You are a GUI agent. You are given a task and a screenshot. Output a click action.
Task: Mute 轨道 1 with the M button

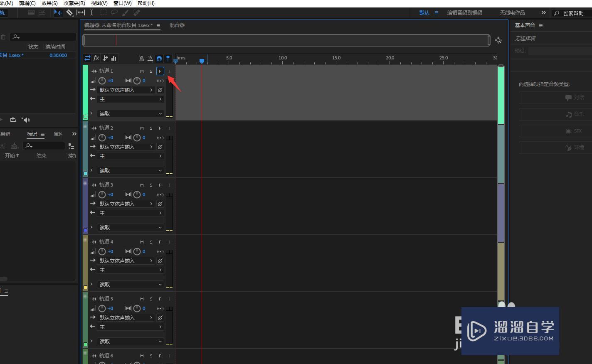(142, 71)
